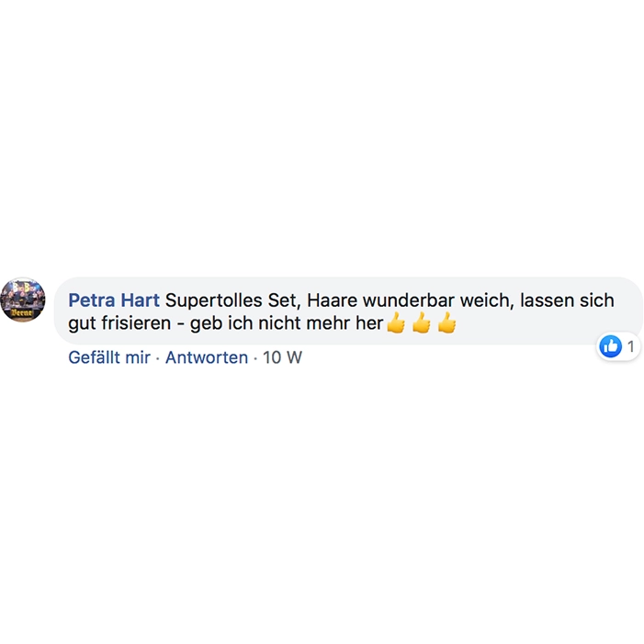This screenshot has height=644, width=644.
Task: Open Petra Hart's round profile picture
Action: (23, 299)
